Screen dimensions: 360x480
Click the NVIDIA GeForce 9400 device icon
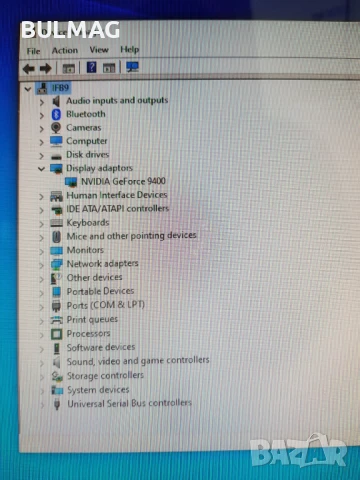(x=71, y=182)
